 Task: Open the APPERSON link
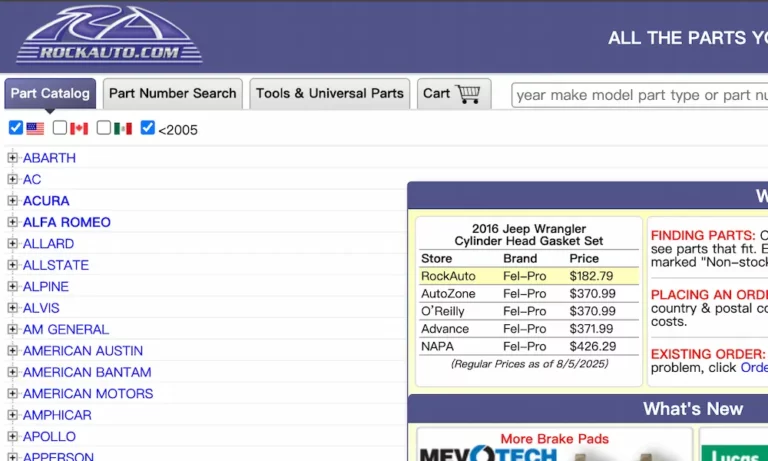58,456
